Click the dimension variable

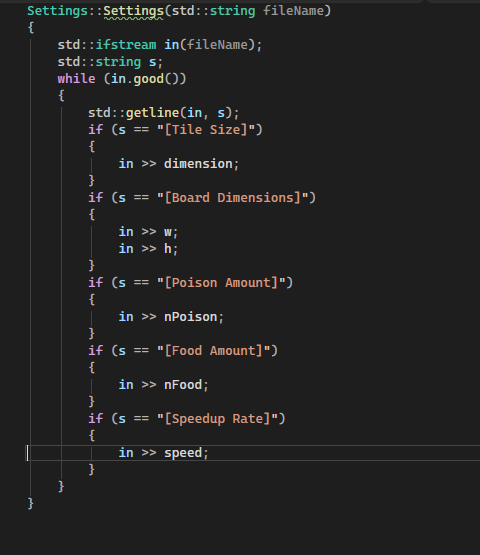(198, 164)
